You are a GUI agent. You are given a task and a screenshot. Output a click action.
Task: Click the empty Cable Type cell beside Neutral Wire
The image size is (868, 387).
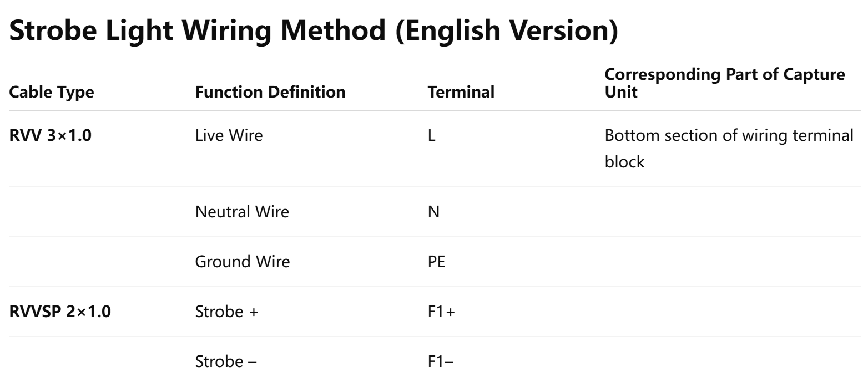click(94, 212)
